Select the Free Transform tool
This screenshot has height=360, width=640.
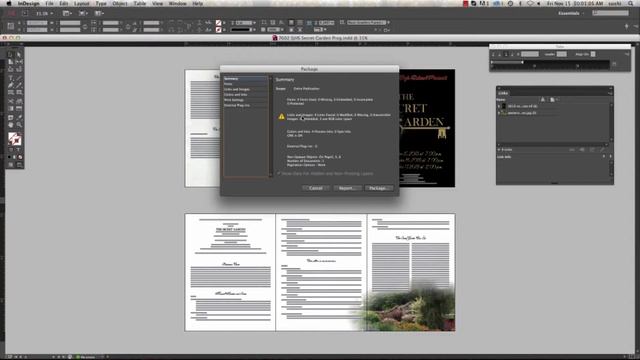[19, 101]
